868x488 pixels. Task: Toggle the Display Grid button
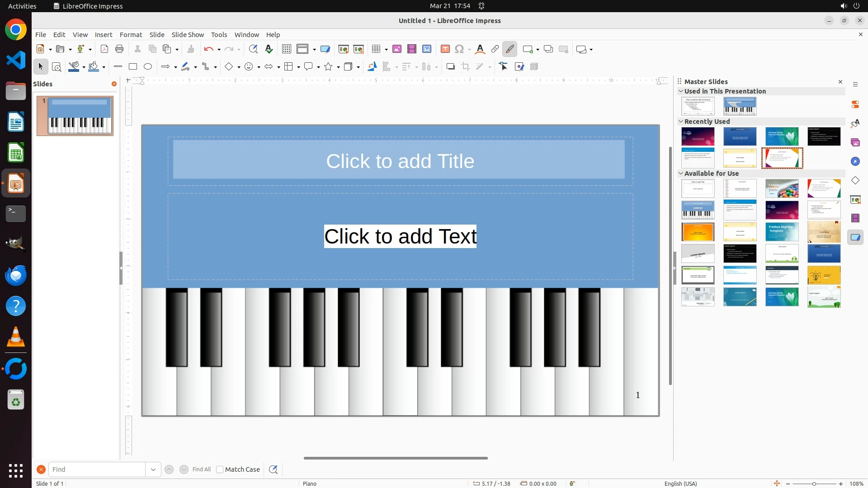pos(287,49)
